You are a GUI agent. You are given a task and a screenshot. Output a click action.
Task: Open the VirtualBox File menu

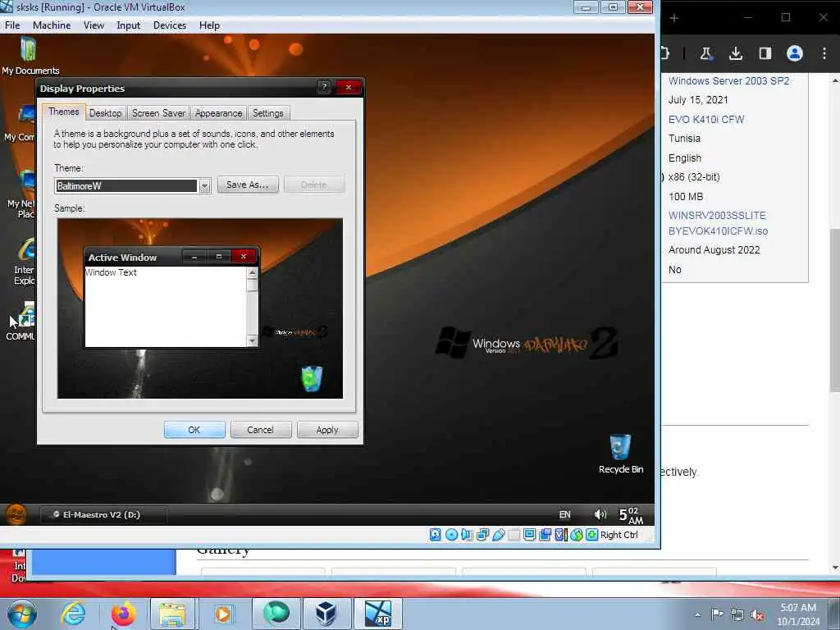(11, 25)
